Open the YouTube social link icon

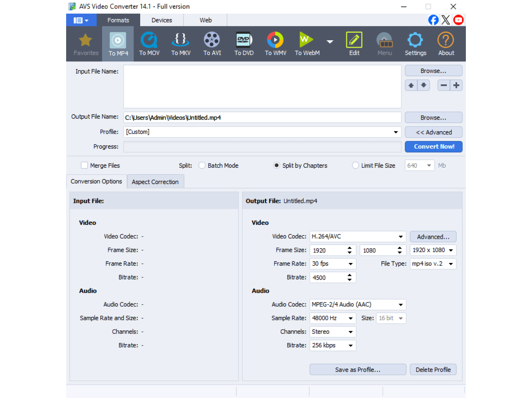pos(458,20)
